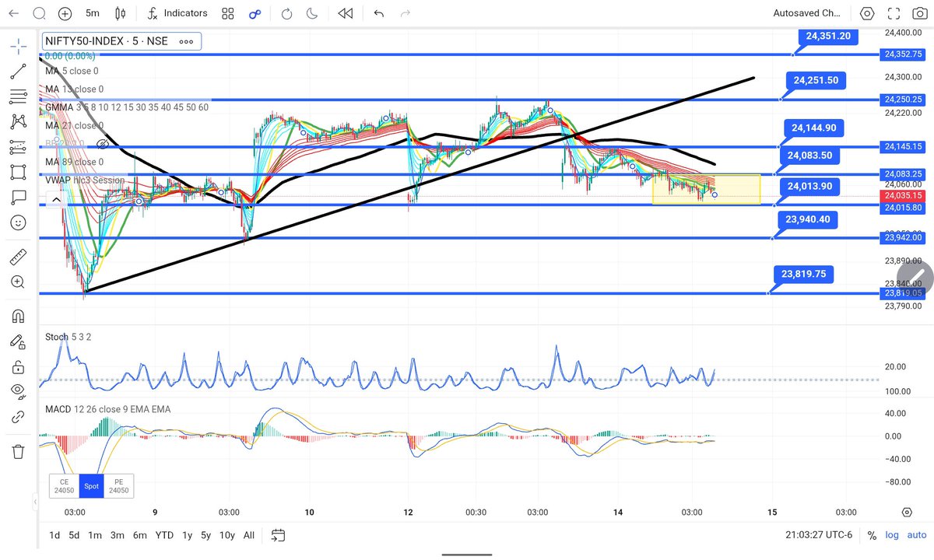Viewport: 934px width, 560px height.
Task: Open the Indicators dialog
Action: point(177,13)
